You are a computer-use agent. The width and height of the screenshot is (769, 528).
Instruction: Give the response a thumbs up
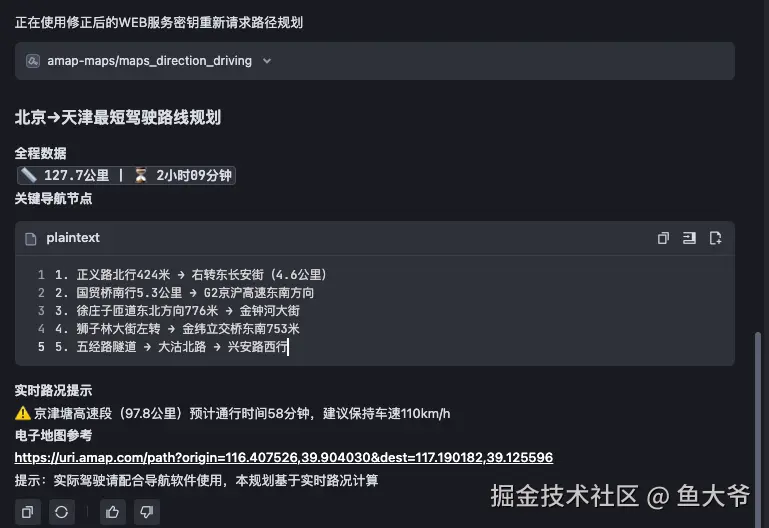pos(113,511)
